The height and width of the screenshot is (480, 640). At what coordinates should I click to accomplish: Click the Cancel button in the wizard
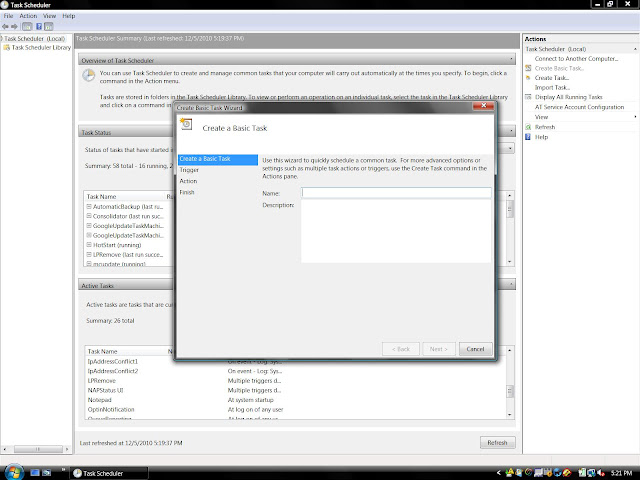[476, 349]
